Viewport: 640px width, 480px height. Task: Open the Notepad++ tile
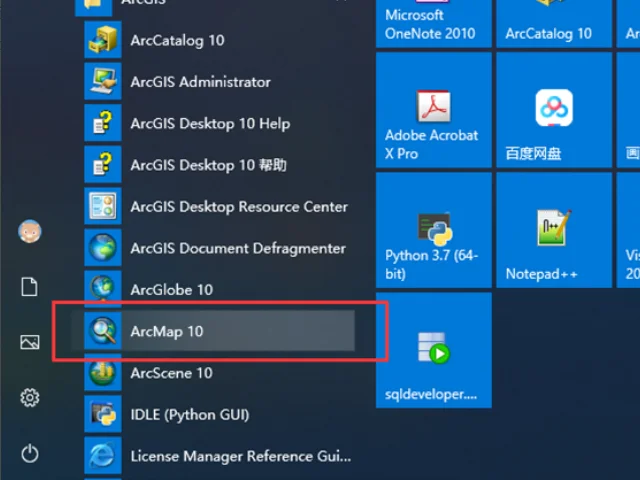click(x=553, y=231)
